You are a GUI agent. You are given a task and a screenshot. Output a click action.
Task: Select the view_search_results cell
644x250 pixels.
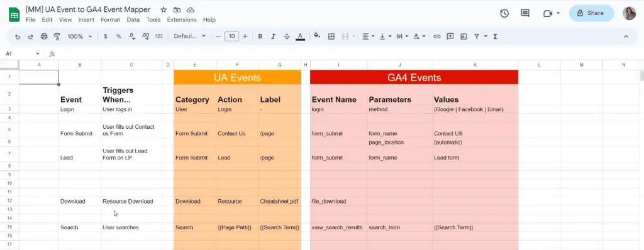[338, 227]
